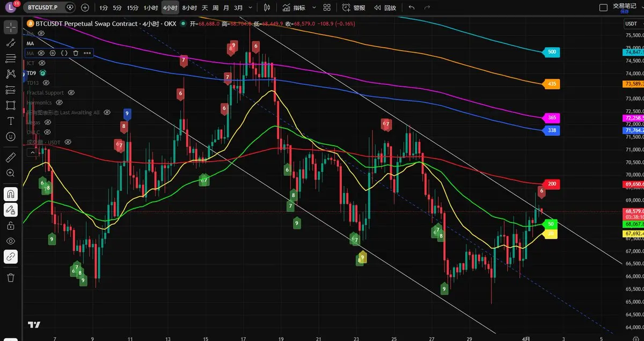The width and height of the screenshot is (644, 341).
Task: Switch to 8小时 timeframe
Action: point(189,8)
